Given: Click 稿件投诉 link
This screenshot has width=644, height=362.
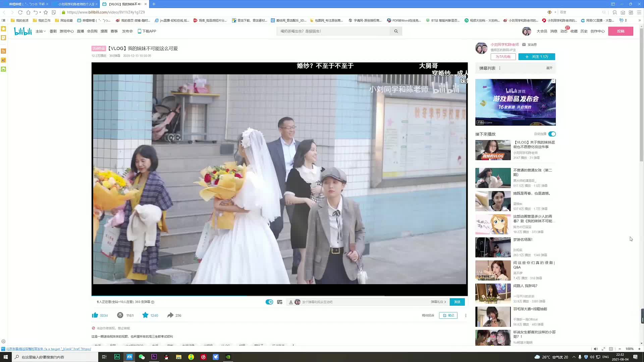Looking at the screenshot, I should click(428, 315).
